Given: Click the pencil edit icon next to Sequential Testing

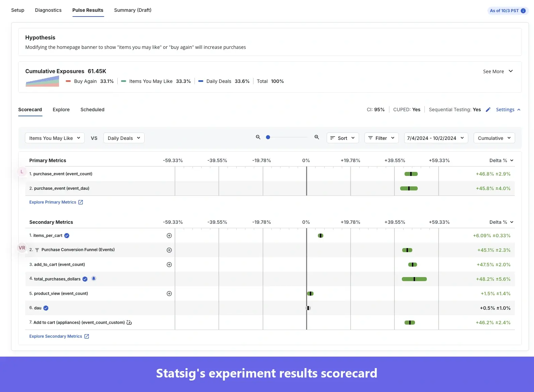Looking at the screenshot, I should [488, 110].
